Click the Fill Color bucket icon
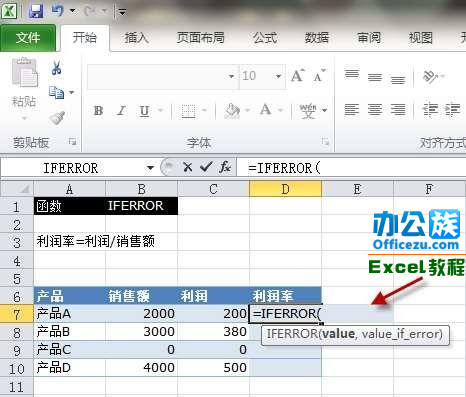Viewport: 466px width, 397px height. point(232,110)
